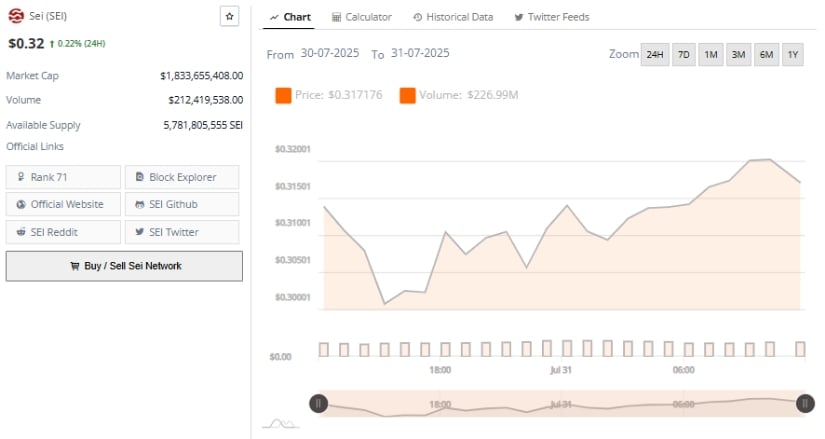Add Sei to favorites with star button

click(229, 16)
